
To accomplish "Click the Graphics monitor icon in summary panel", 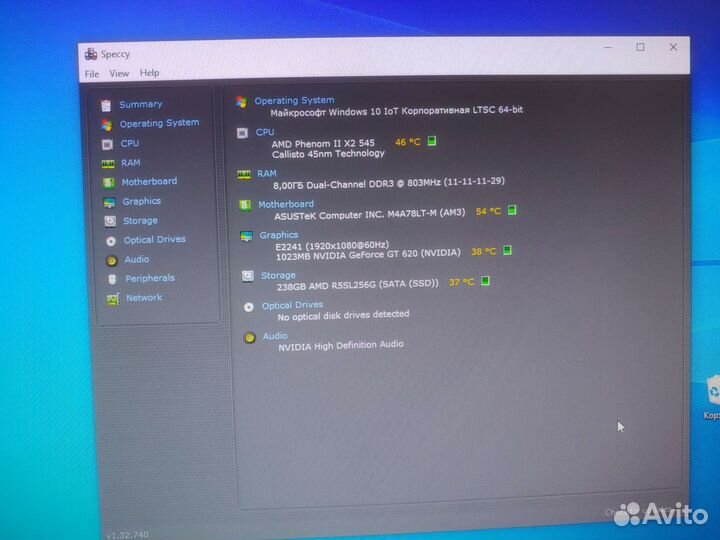I will [246, 236].
